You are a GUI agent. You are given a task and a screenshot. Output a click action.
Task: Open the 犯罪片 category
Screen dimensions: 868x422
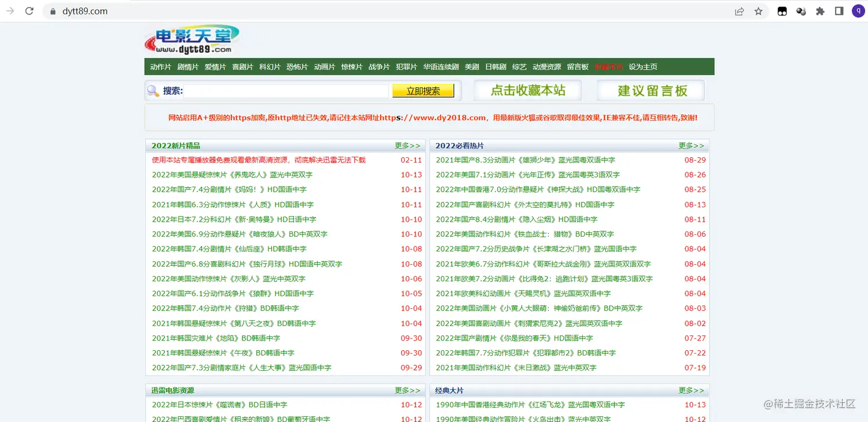406,67
